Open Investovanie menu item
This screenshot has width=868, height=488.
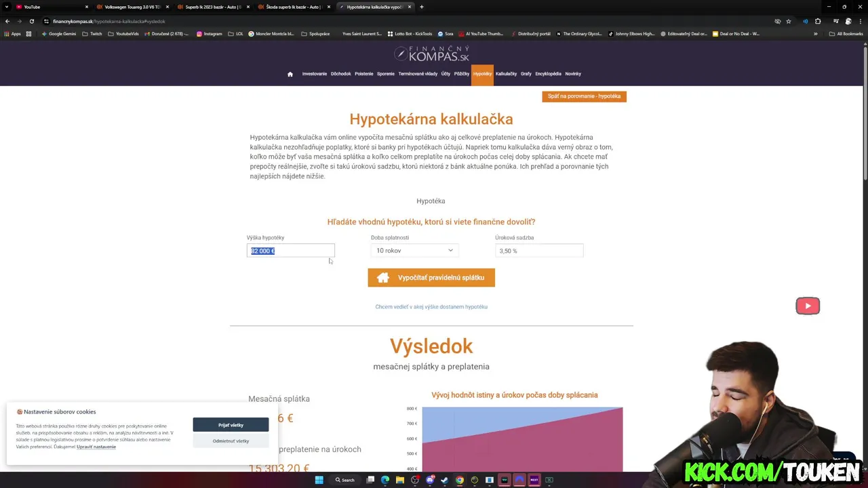coord(315,74)
